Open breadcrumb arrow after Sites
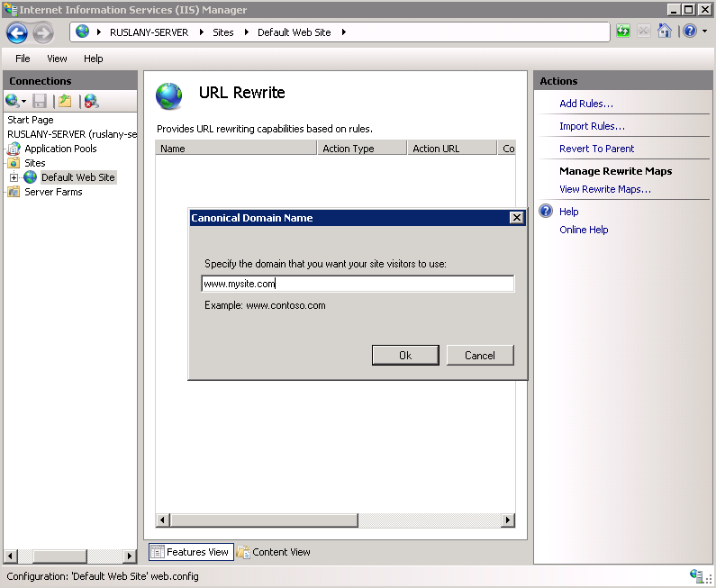716x588 pixels. pos(247,32)
